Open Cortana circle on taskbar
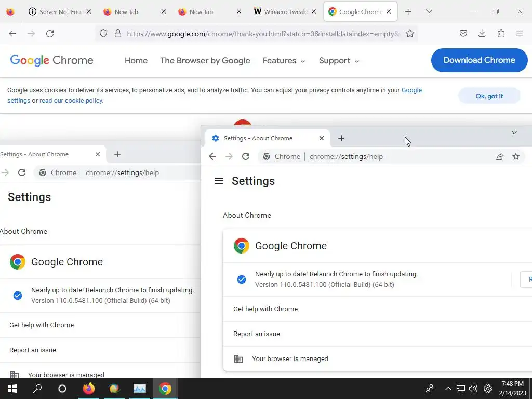 [62, 389]
